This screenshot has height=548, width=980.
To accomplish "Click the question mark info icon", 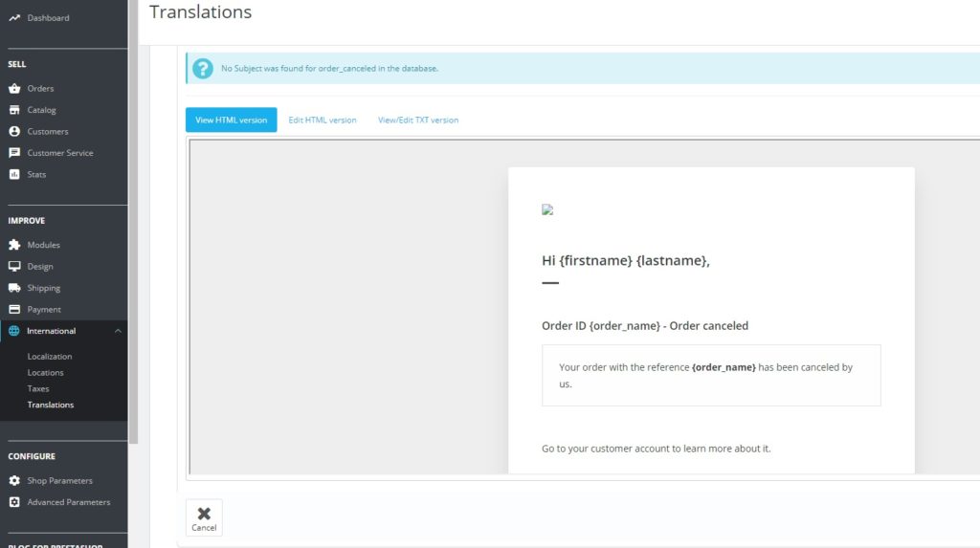I will click(203, 69).
